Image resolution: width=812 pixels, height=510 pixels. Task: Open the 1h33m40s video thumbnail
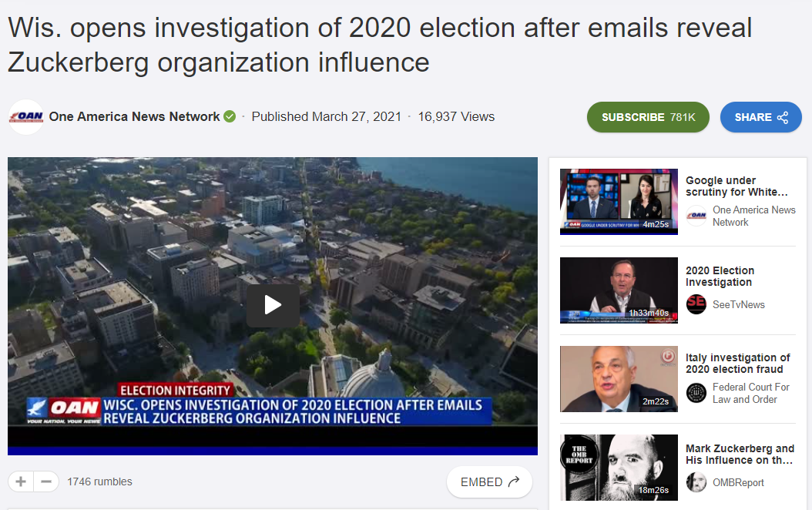coord(619,290)
